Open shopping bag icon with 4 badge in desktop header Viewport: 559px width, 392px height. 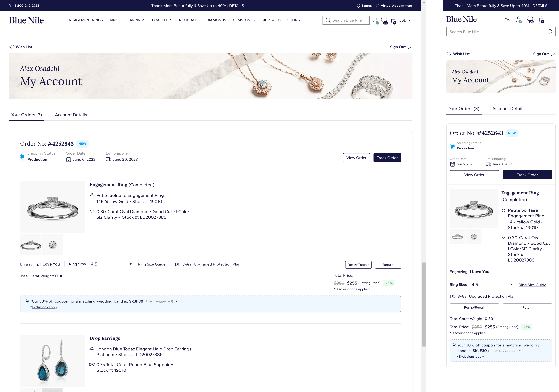coord(393,21)
